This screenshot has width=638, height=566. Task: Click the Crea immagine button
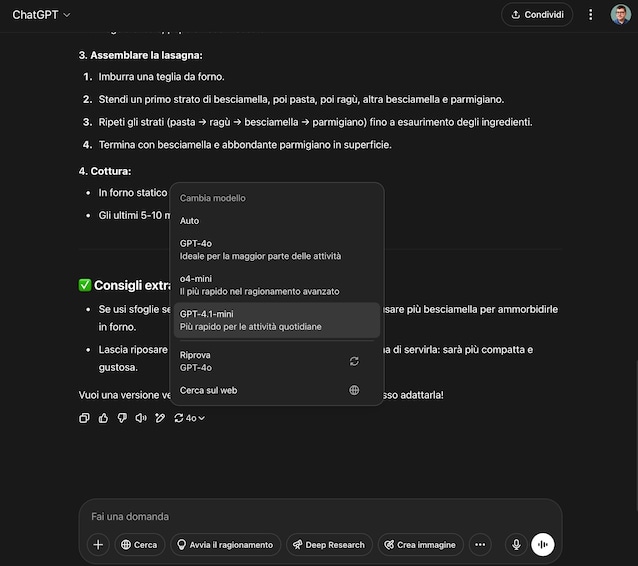click(421, 544)
